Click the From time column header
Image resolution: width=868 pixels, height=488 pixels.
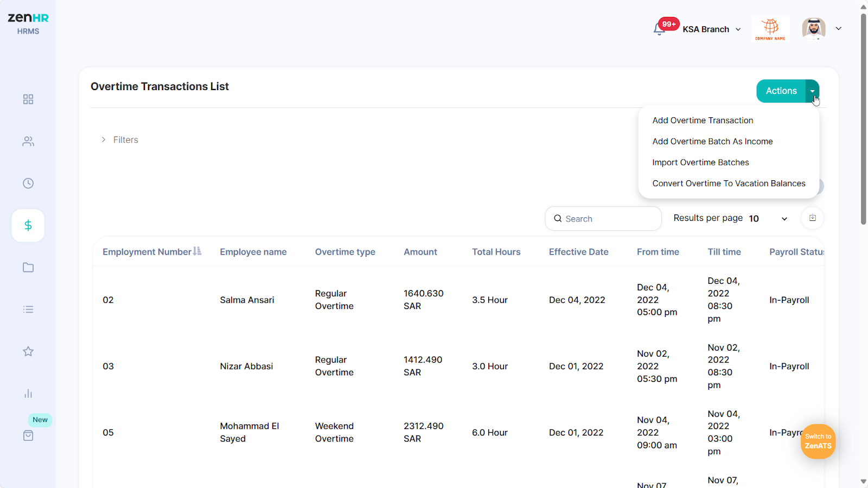[658, 252]
